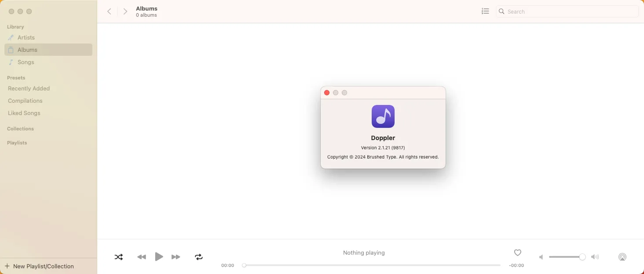Click the 0 albums subtitle
This screenshot has width=644, height=274.
coord(146,15)
